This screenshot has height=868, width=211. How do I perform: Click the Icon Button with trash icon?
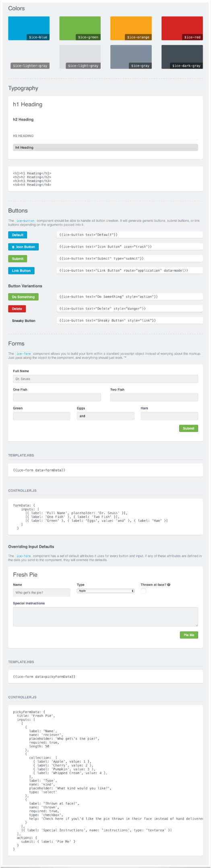[23, 247]
